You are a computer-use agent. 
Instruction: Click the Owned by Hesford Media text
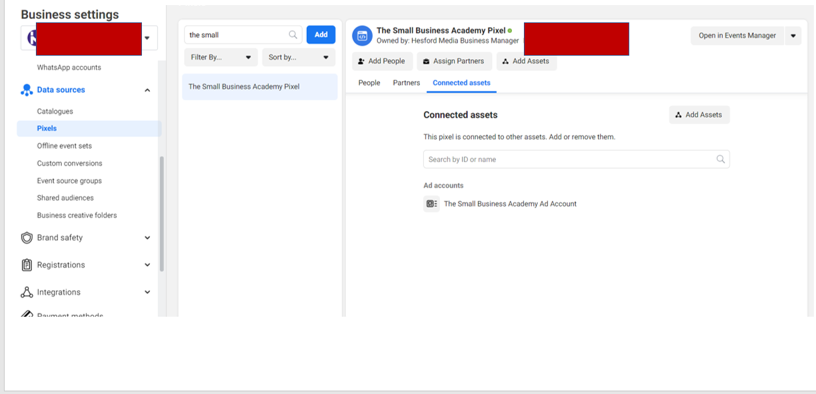point(448,41)
